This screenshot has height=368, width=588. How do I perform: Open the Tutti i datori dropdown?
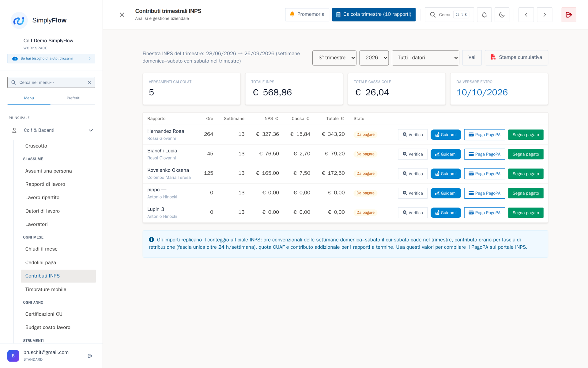[x=425, y=58]
